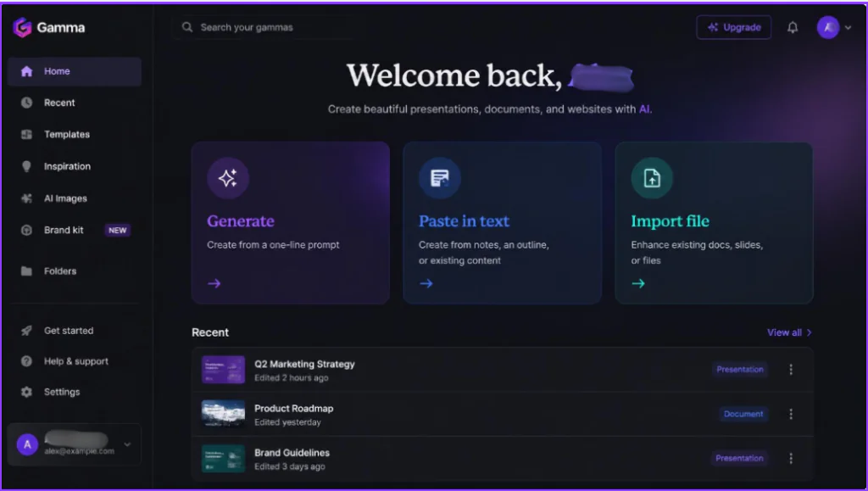Click the NEW badge beside Brand kit

pyautogui.click(x=117, y=231)
